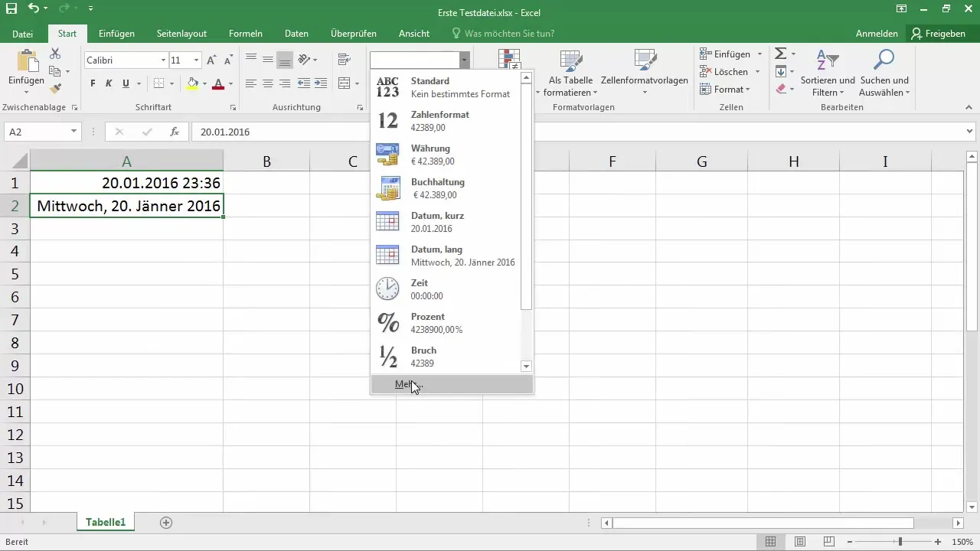Add a new sheet with plus icon
The width and height of the screenshot is (980, 551).
[166, 523]
